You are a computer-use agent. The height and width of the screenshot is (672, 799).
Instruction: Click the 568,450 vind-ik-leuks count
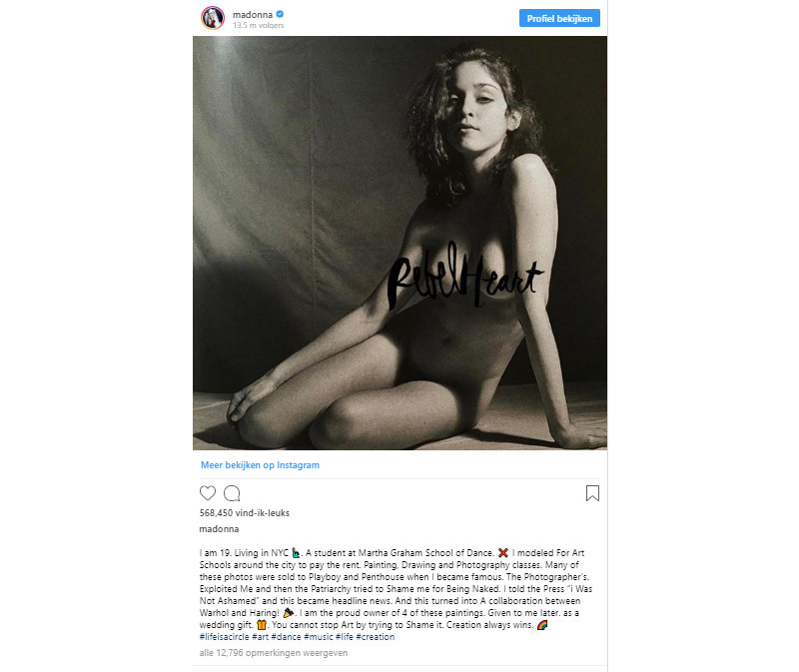point(244,513)
